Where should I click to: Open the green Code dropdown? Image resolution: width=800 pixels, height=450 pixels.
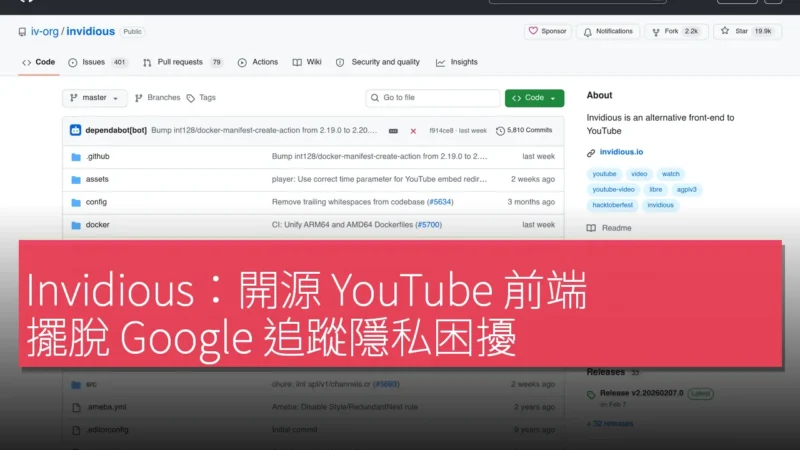[x=534, y=98]
